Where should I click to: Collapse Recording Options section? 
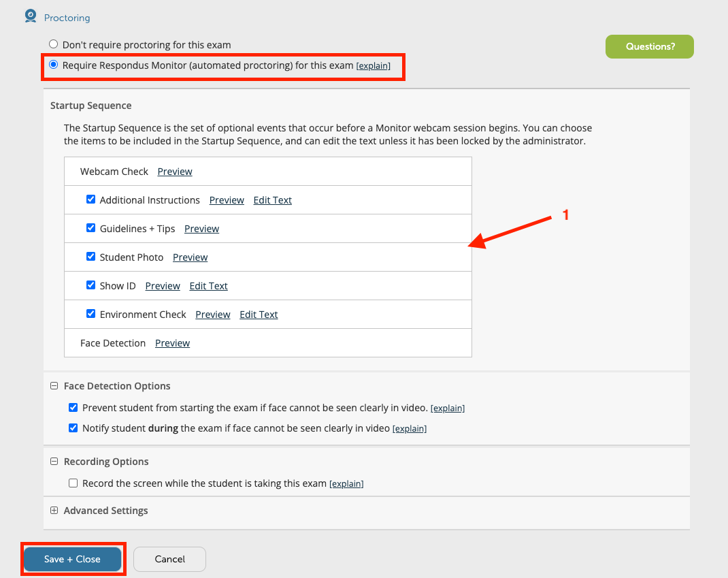54,462
